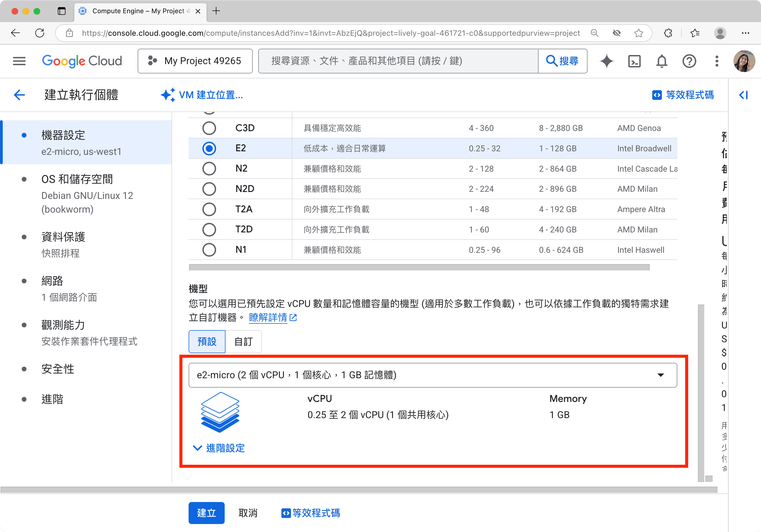Screen dimensions: 761x532
Task: Close the Compute Engine tab
Action: pos(198,11)
